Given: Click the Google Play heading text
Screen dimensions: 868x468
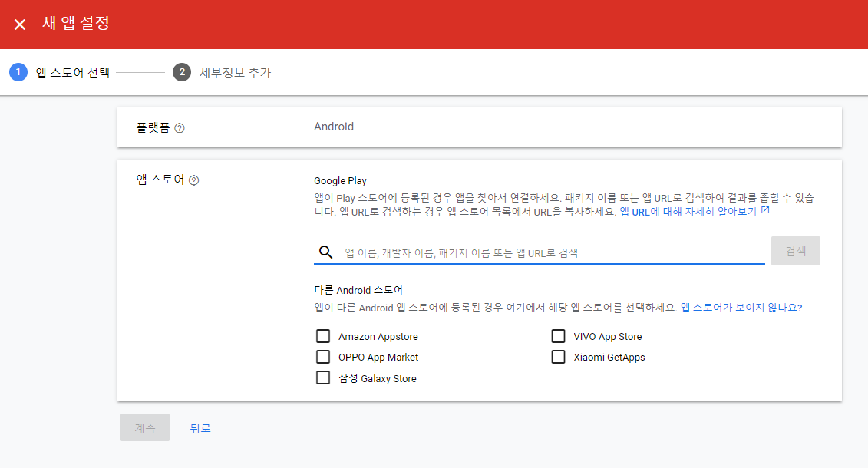Looking at the screenshot, I should click(x=340, y=181).
